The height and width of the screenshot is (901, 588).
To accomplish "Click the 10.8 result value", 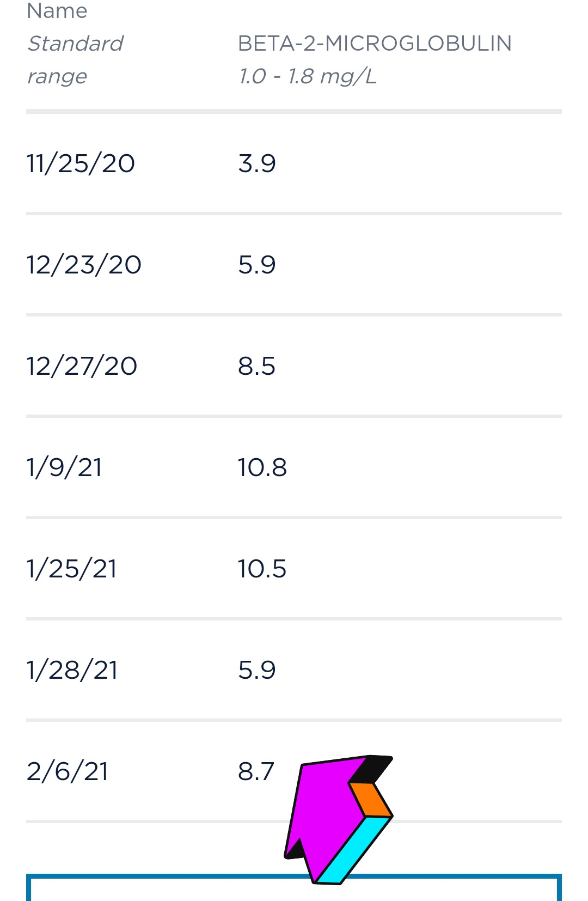I will tap(262, 467).
